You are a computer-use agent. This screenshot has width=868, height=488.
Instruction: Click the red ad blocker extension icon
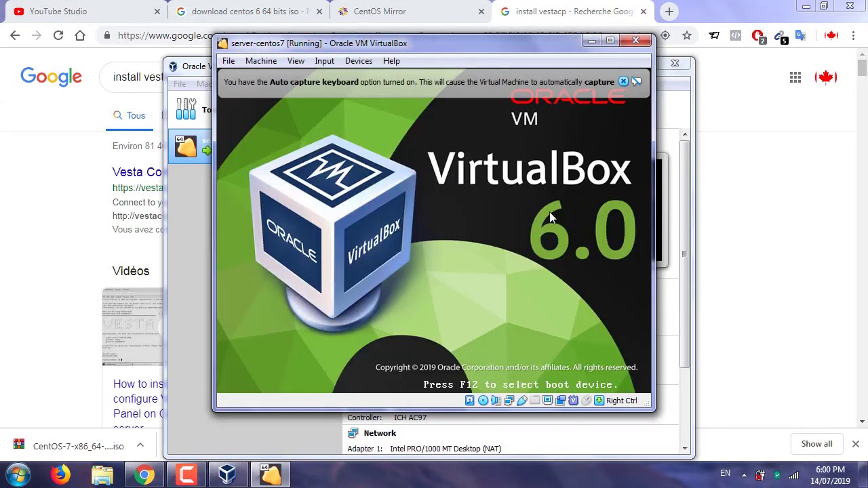(759, 36)
